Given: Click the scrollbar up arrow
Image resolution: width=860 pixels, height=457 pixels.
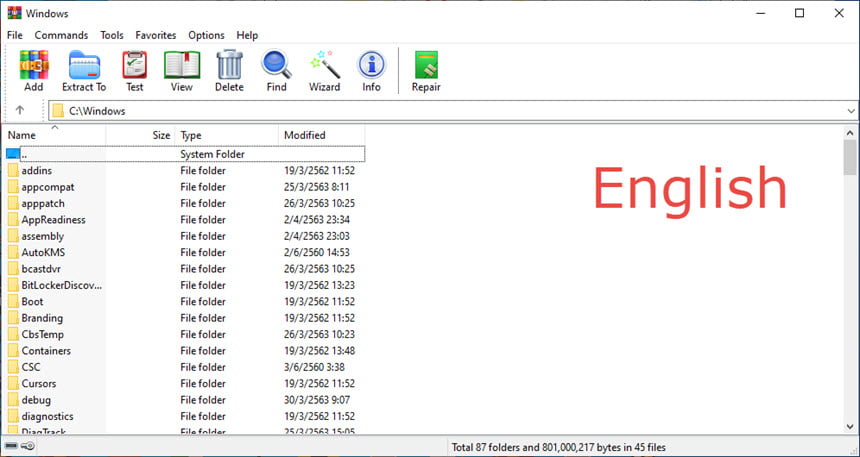Looking at the screenshot, I should [x=850, y=133].
